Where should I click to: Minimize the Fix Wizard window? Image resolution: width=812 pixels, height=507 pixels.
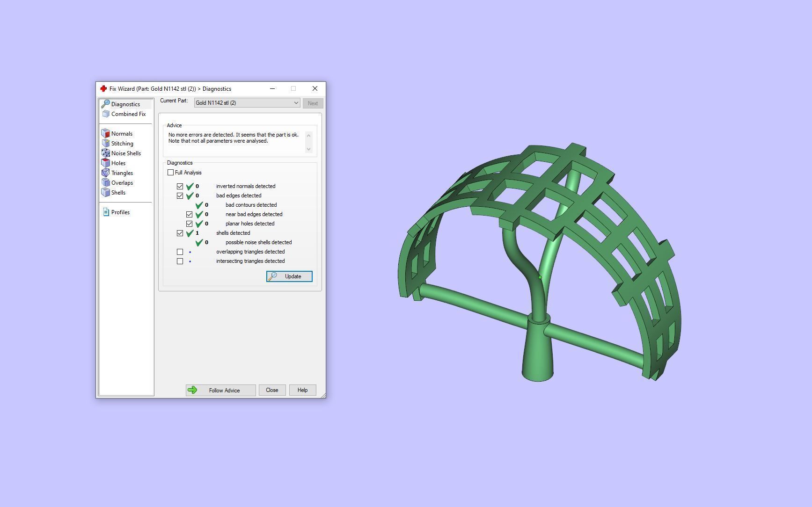click(x=272, y=88)
